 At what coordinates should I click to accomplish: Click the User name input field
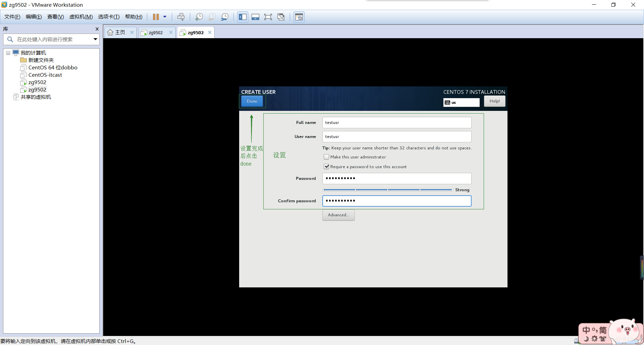pyautogui.click(x=397, y=137)
